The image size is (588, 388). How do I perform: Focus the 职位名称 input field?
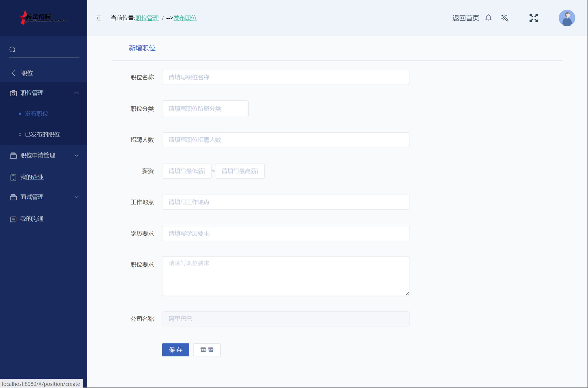pyautogui.click(x=286, y=77)
